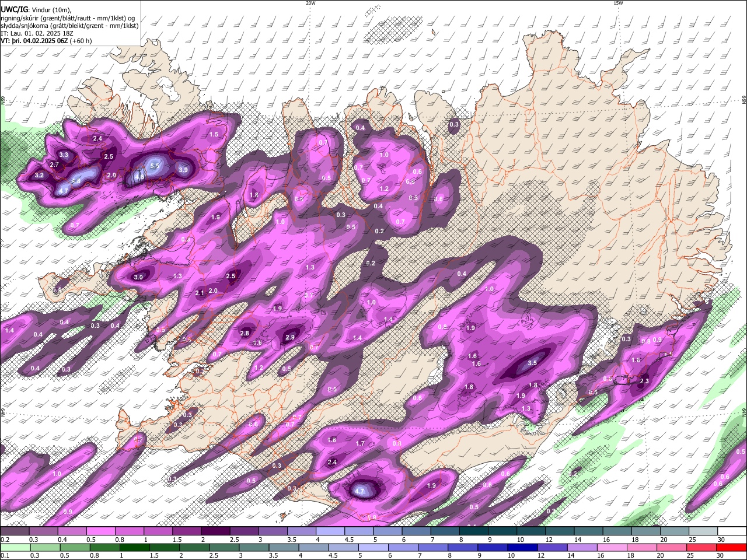The width and height of the screenshot is (747, 560).
Task: Click the '2.1' value label on the map
Action: (x=200, y=293)
